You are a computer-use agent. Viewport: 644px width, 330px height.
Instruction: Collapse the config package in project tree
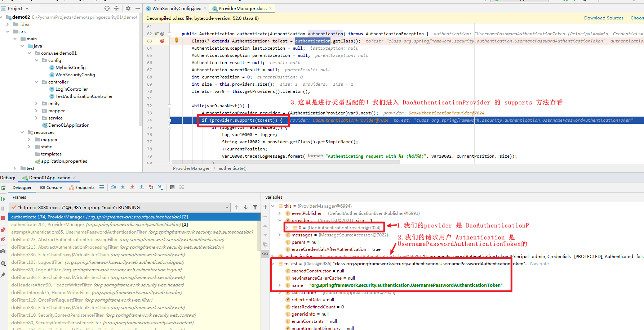pyautogui.click(x=36, y=60)
